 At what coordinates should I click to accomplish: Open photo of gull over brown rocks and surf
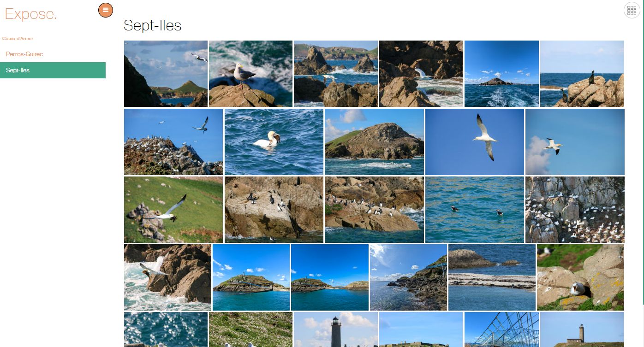click(x=421, y=74)
